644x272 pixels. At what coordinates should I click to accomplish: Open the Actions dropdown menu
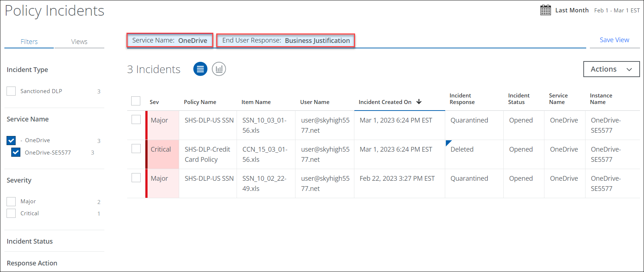611,69
